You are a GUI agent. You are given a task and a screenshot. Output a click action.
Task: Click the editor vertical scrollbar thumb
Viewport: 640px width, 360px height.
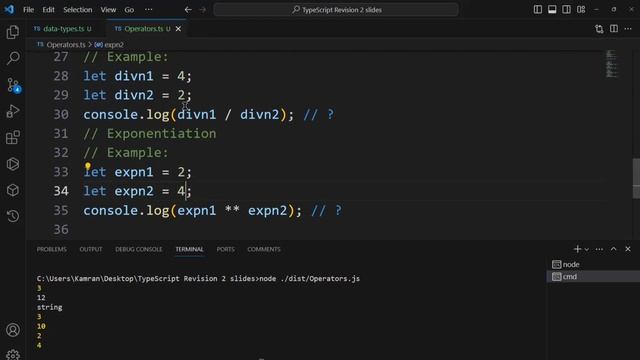tap(636, 178)
